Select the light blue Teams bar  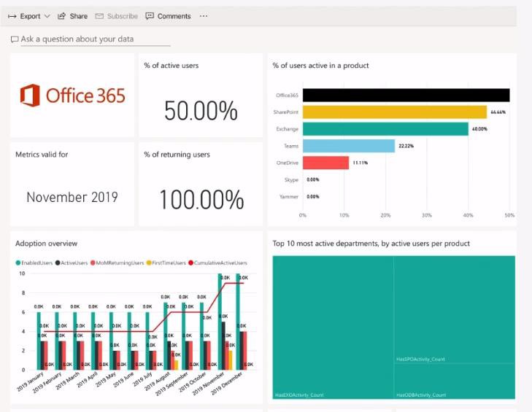click(349, 146)
